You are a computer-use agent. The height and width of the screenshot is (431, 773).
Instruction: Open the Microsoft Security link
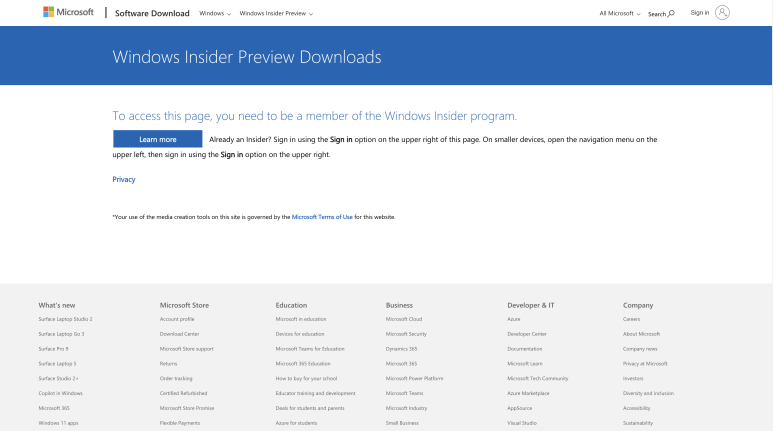406,334
